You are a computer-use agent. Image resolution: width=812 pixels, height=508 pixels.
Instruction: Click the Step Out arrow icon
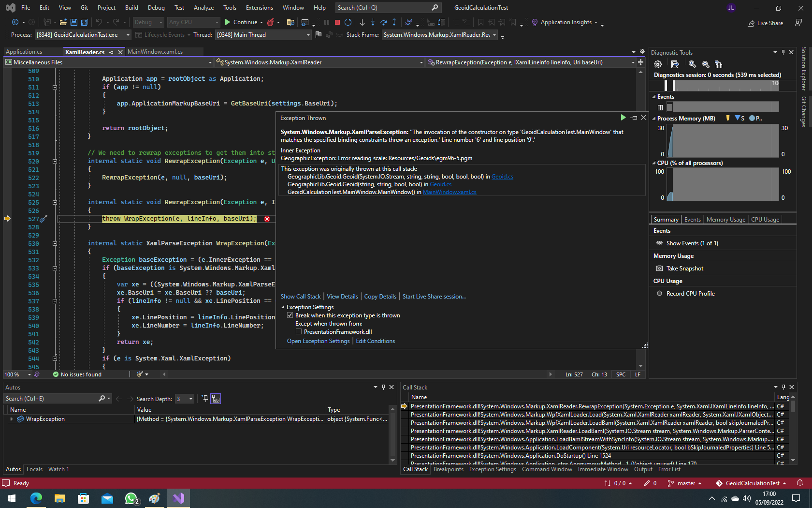tap(394, 22)
